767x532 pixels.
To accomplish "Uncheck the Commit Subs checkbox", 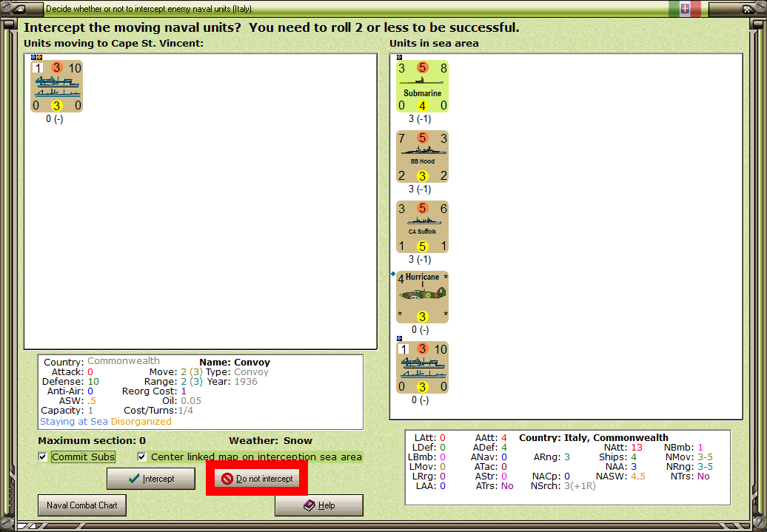I will point(42,457).
